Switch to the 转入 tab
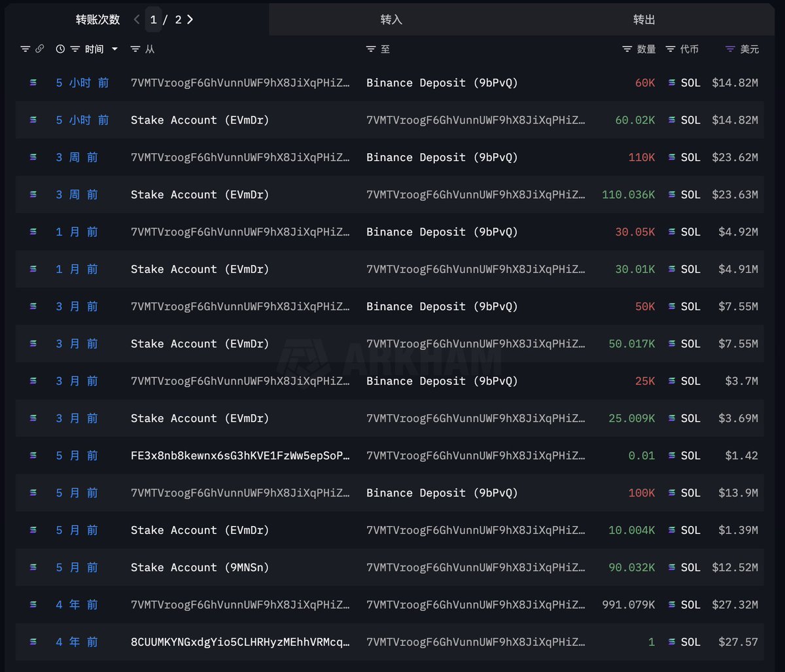The height and width of the screenshot is (672, 785). coord(391,20)
